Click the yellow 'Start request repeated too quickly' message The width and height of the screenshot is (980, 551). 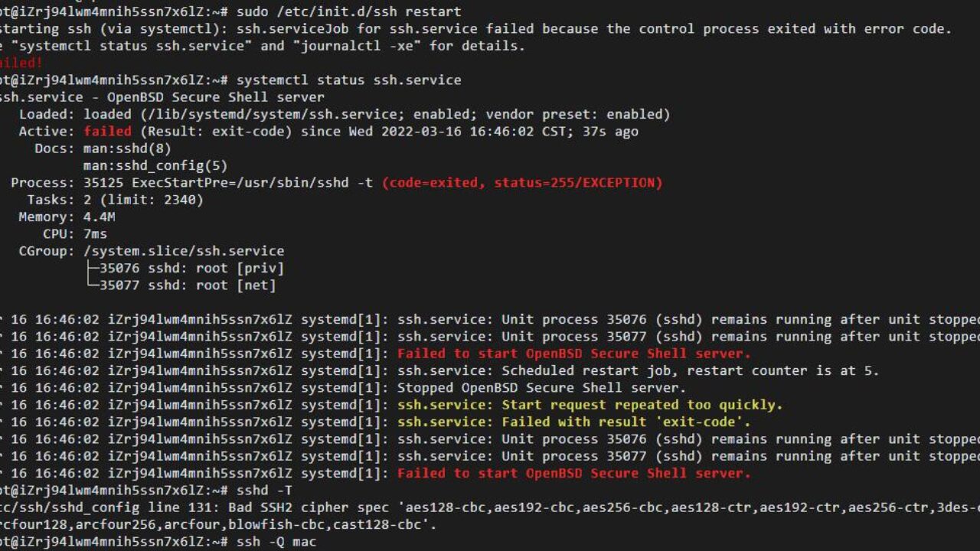click(x=590, y=404)
